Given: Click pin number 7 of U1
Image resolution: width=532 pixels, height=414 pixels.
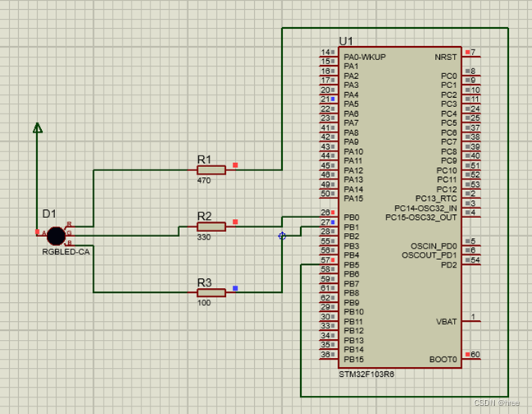Looking at the screenshot, I should click(x=473, y=53).
